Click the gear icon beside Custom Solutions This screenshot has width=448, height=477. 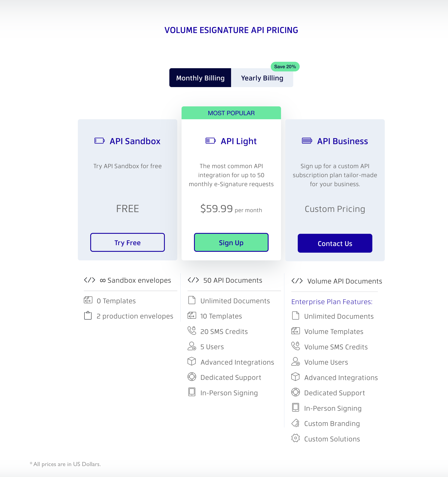tap(295, 438)
